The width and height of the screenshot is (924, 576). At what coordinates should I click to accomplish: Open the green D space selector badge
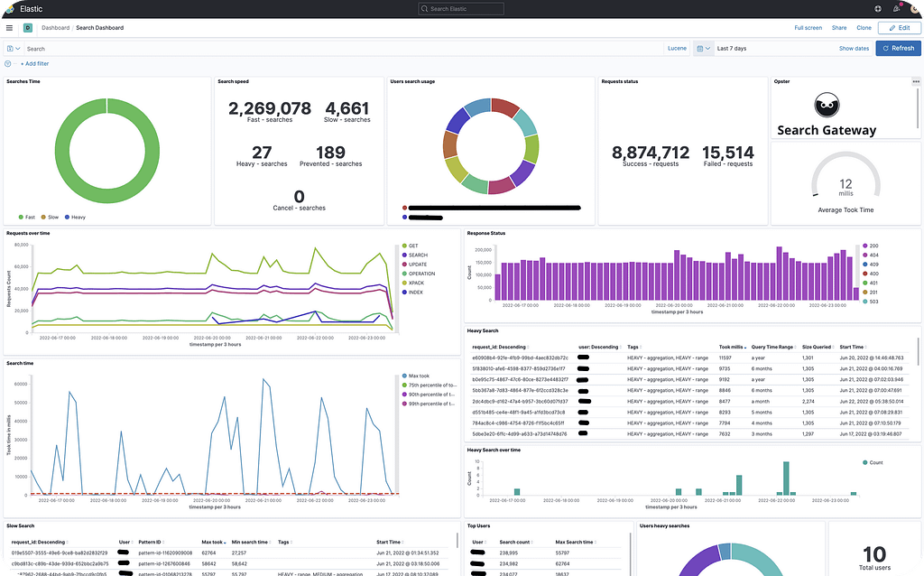tap(28, 28)
